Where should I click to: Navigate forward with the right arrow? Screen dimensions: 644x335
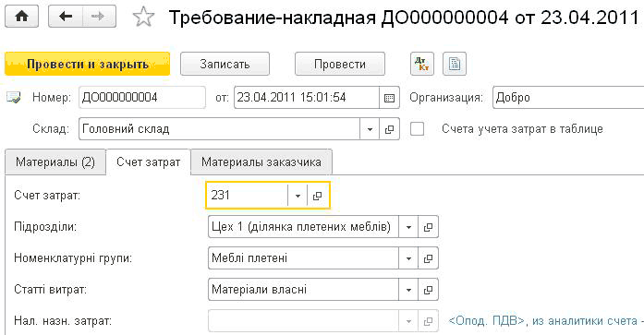pos(99,17)
